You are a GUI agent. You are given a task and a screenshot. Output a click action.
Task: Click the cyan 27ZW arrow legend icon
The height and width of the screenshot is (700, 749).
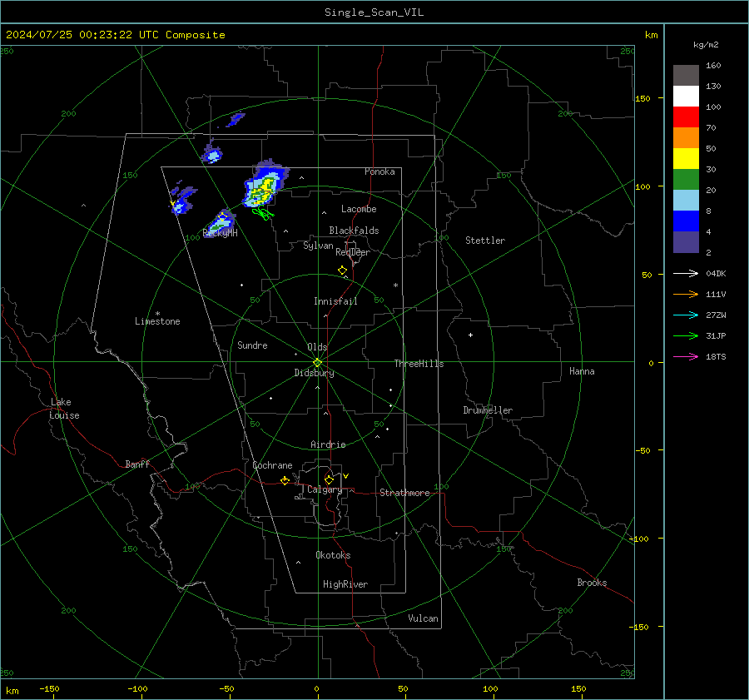(686, 315)
